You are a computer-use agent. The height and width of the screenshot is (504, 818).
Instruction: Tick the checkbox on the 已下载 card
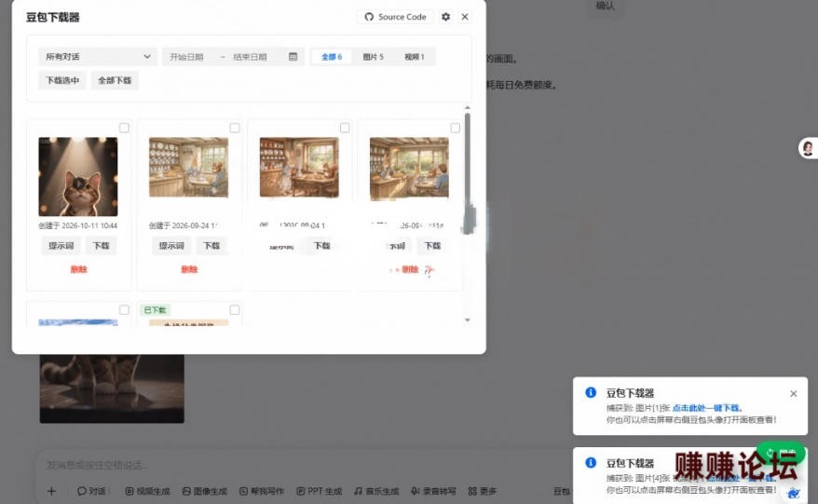coord(235,310)
